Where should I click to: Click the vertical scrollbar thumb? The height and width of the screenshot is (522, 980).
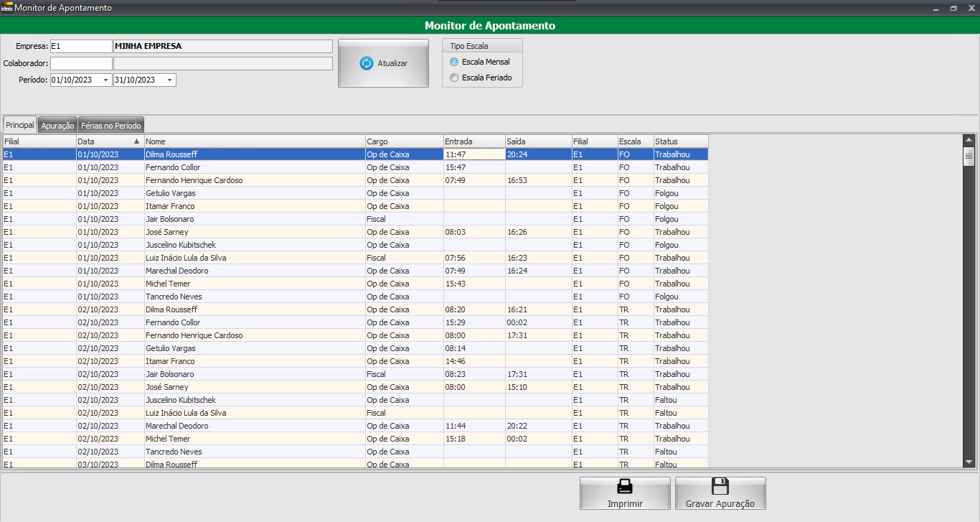tap(969, 156)
